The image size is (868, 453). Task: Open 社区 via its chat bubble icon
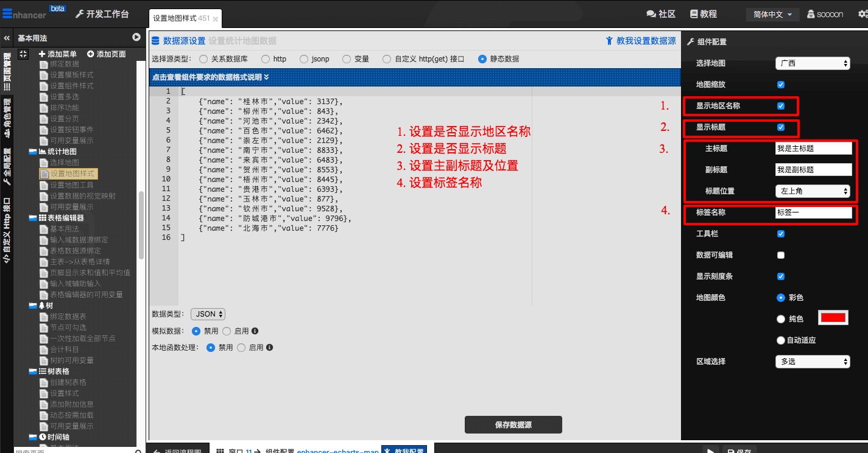tap(651, 14)
